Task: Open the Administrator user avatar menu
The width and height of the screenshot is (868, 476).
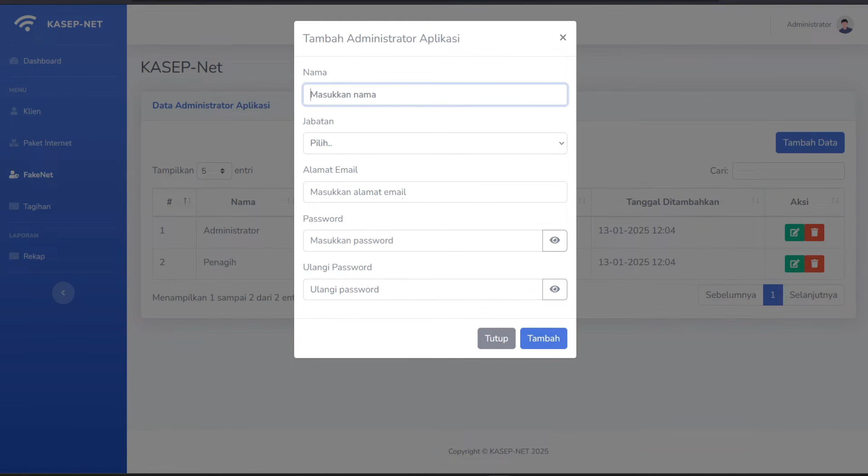Action: point(845,25)
